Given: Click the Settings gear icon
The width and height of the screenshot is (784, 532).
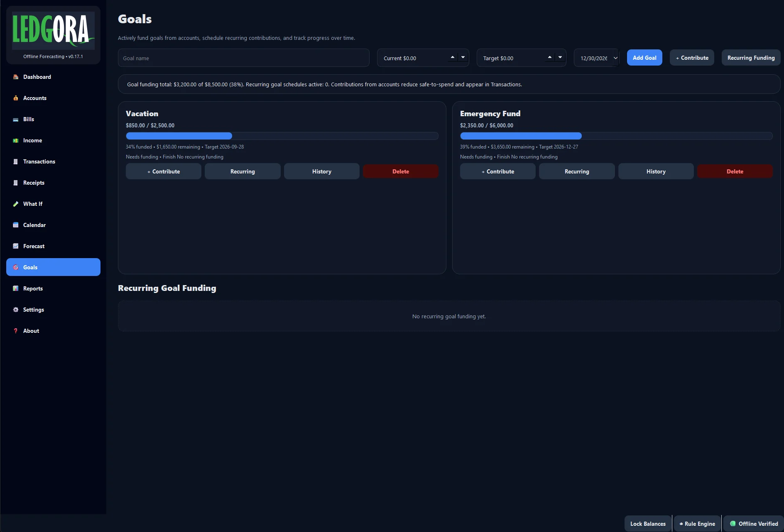Looking at the screenshot, I should pos(16,310).
